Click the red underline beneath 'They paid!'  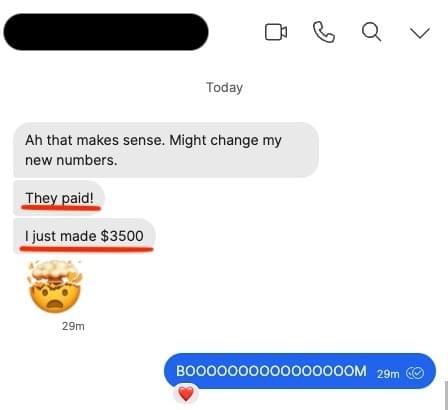tap(61, 208)
